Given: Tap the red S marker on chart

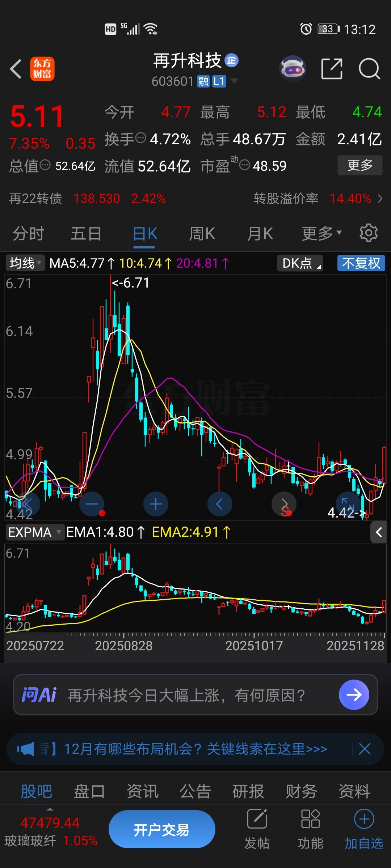Looking at the screenshot, I should tap(286, 511).
